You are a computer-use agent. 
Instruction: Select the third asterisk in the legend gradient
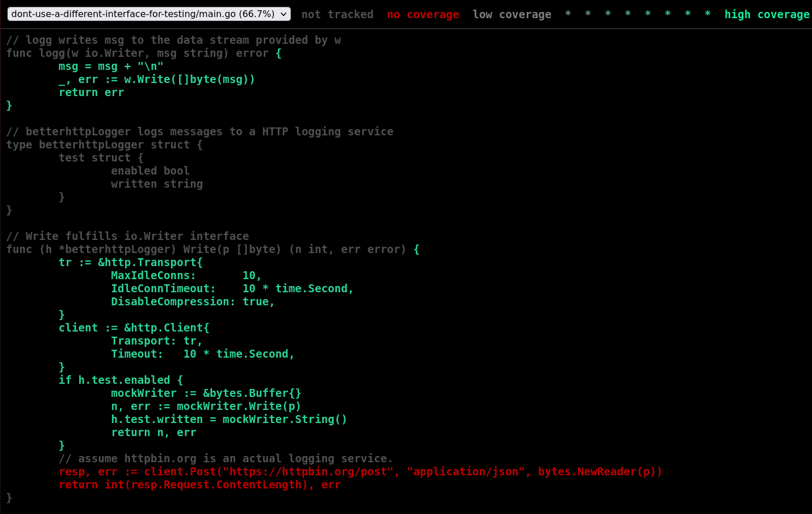(x=607, y=14)
